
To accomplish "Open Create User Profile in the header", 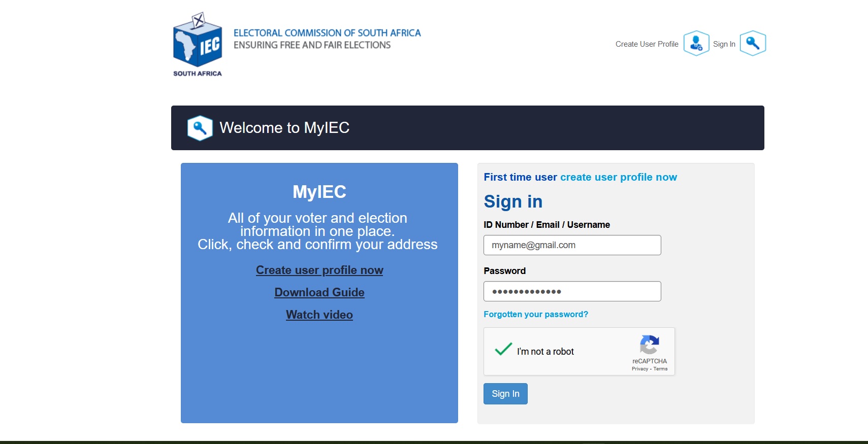I will click(x=647, y=44).
